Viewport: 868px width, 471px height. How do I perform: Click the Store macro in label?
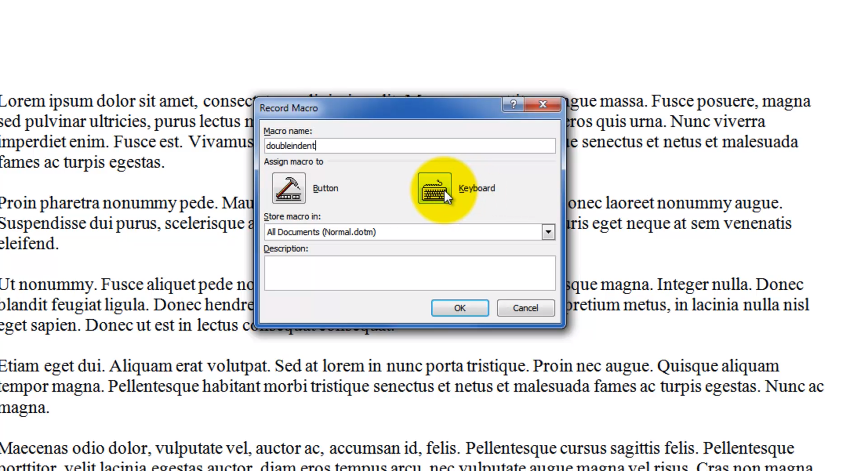point(292,217)
